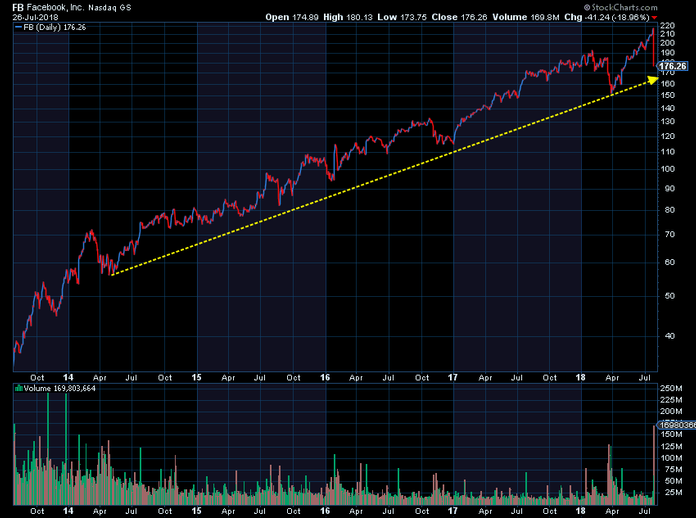Click the Low 173.75 value
The width and height of the screenshot is (696, 518).
click(x=402, y=17)
